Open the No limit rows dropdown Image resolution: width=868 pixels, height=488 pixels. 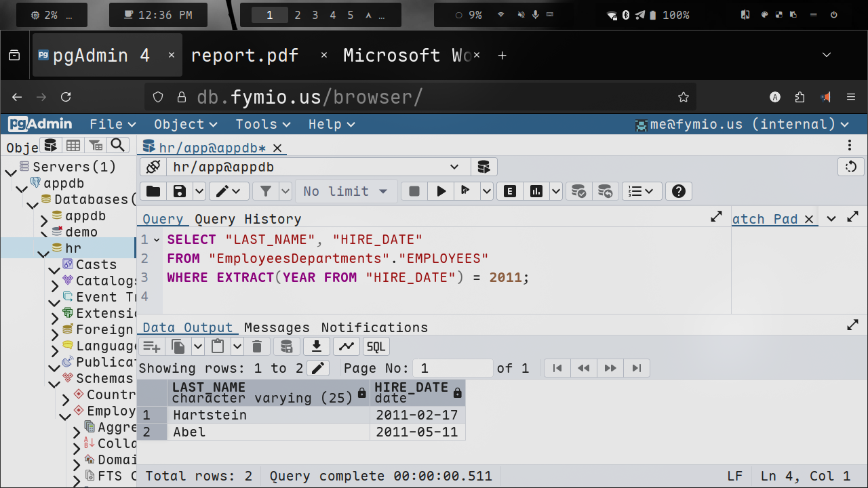pos(345,192)
